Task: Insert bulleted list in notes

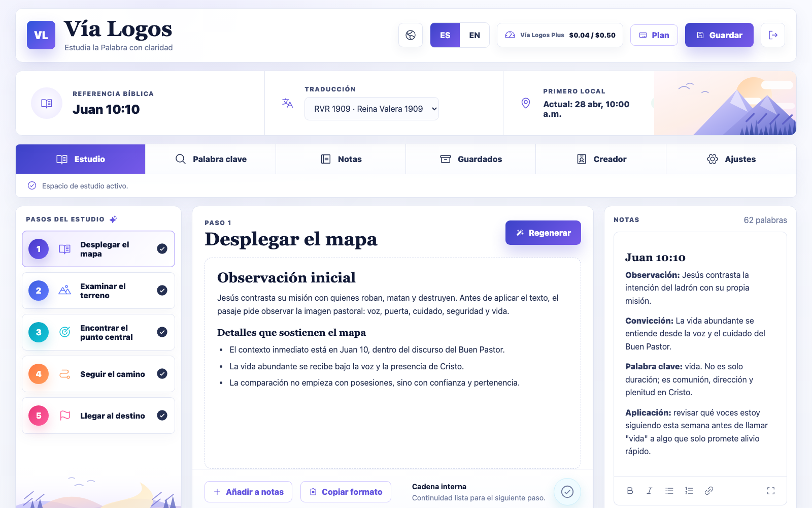Action: (669, 491)
